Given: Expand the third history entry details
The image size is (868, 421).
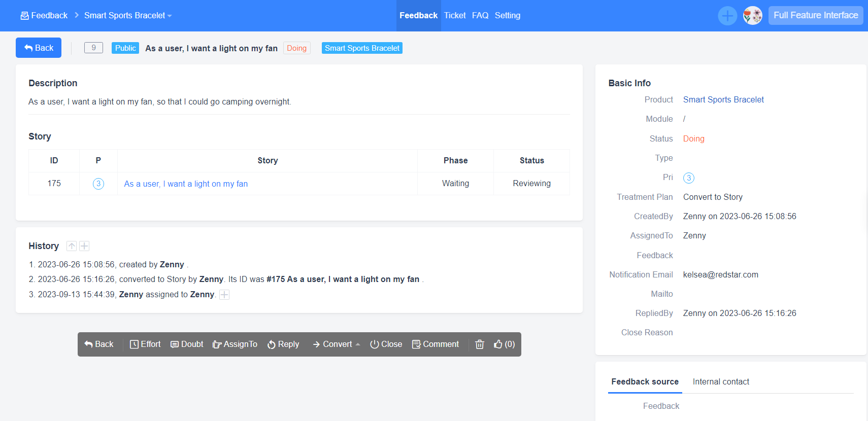Looking at the screenshot, I should 224,295.
